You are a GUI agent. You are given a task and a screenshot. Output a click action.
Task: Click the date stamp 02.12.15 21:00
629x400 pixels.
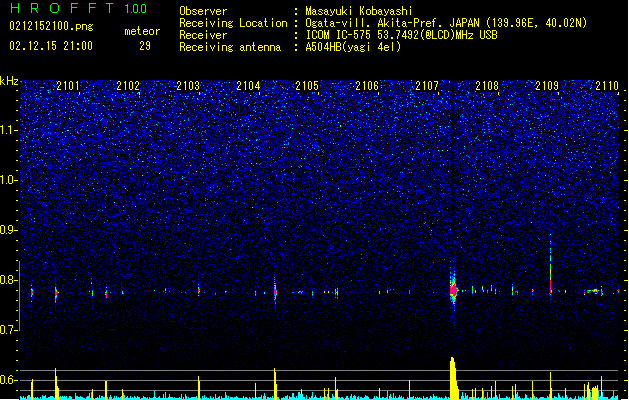(51, 46)
